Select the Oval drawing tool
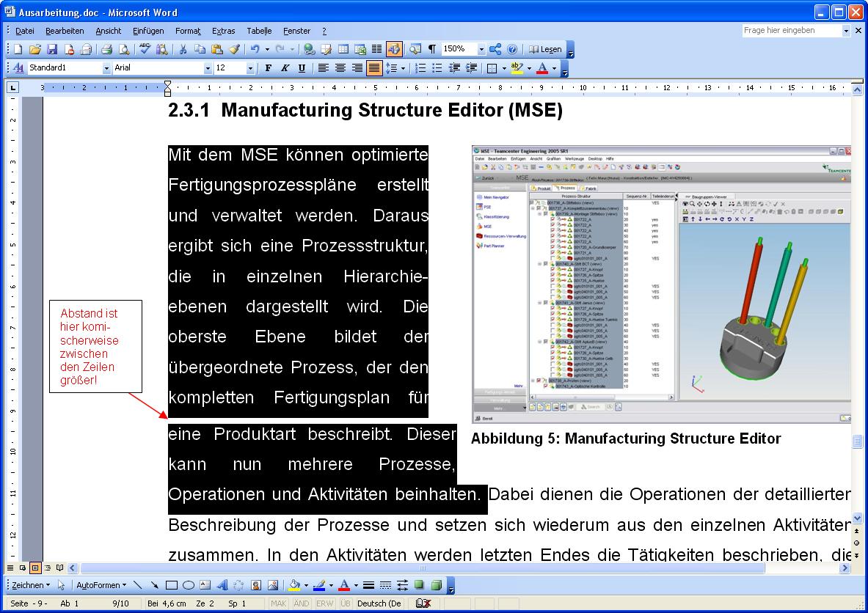Screen dimensions: 868x613 [x=189, y=585]
